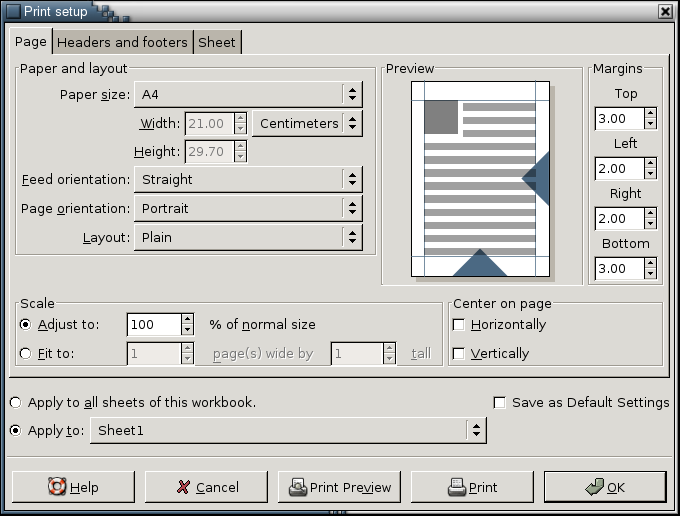Enable Horizontally center on page
Image resolution: width=680 pixels, height=516 pixels.
(459, 325)
